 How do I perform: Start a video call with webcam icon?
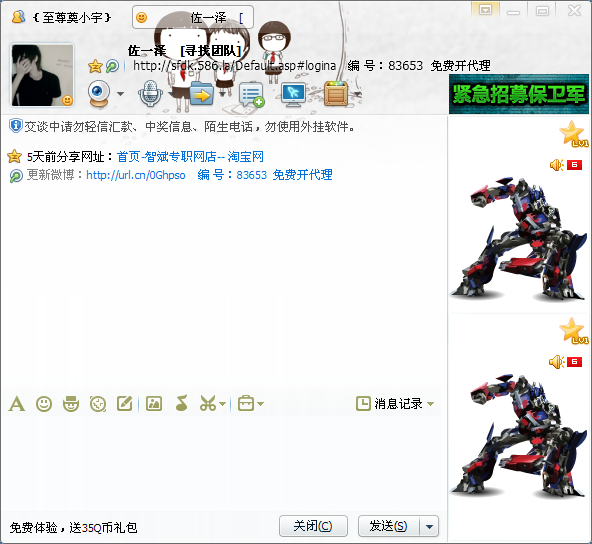tap(99, 94)
